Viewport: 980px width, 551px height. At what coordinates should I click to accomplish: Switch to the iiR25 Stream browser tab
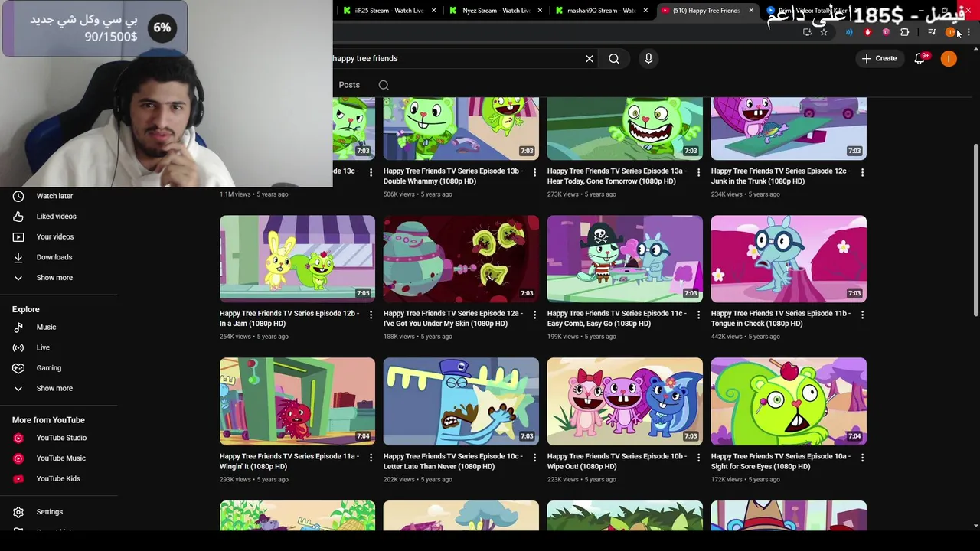coord(389,11)
